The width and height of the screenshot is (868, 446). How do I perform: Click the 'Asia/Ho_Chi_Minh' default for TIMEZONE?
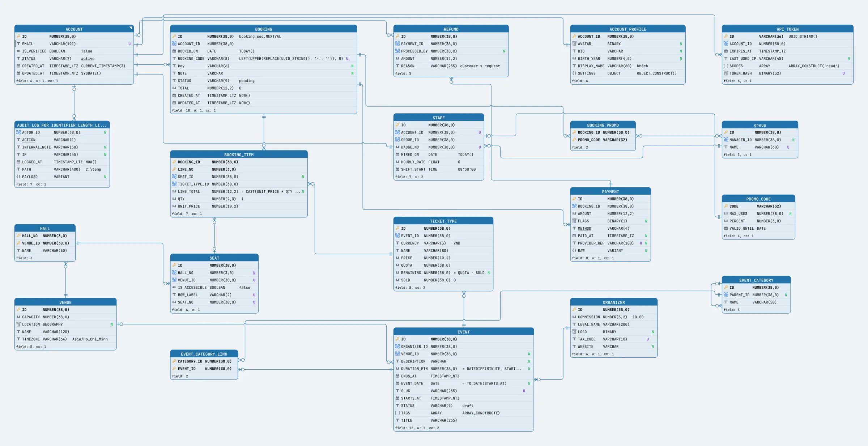pyautogui.click(x=90, y=339)
